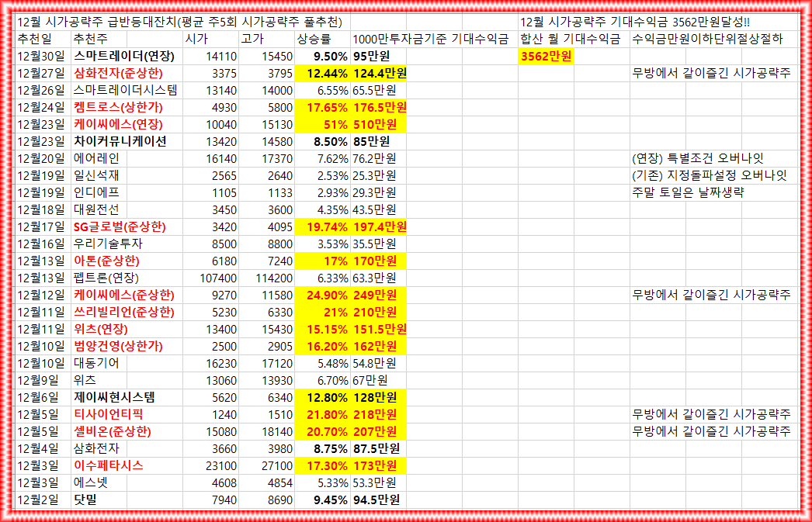Select the red cell '범양건영(상한가)'
Viewport: 812px width, 522px height.
tap(118, 347)
